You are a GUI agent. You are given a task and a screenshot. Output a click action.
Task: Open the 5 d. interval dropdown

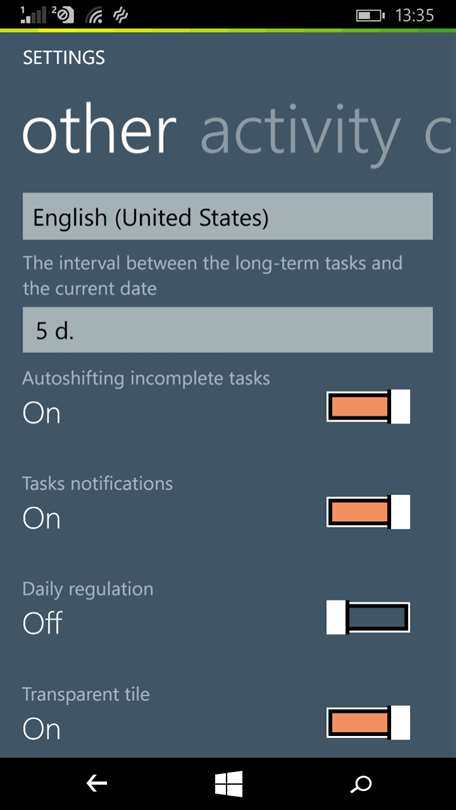(228, 330)
